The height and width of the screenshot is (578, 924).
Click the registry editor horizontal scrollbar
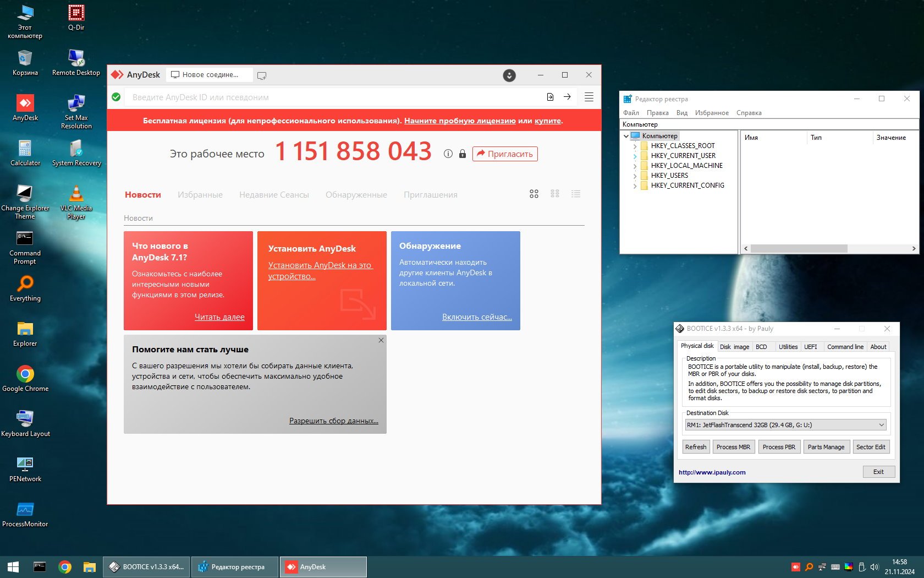(x=799, y=249)
